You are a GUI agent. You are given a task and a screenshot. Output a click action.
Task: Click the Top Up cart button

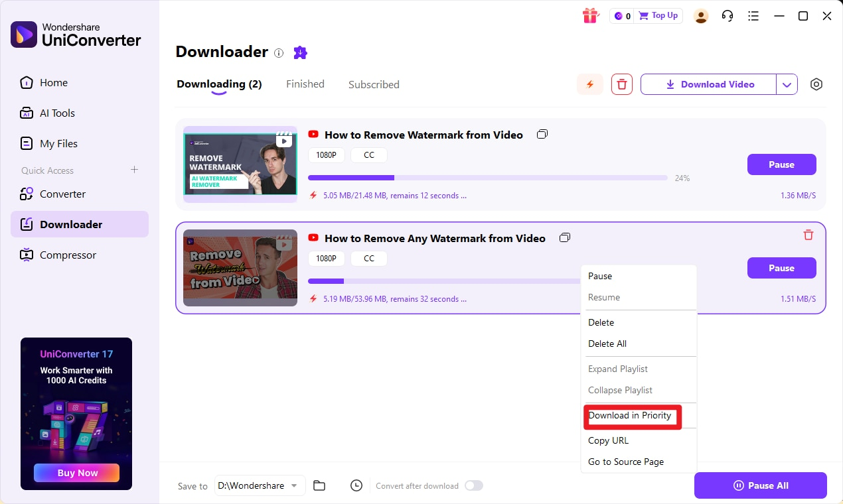pos(658,15)
